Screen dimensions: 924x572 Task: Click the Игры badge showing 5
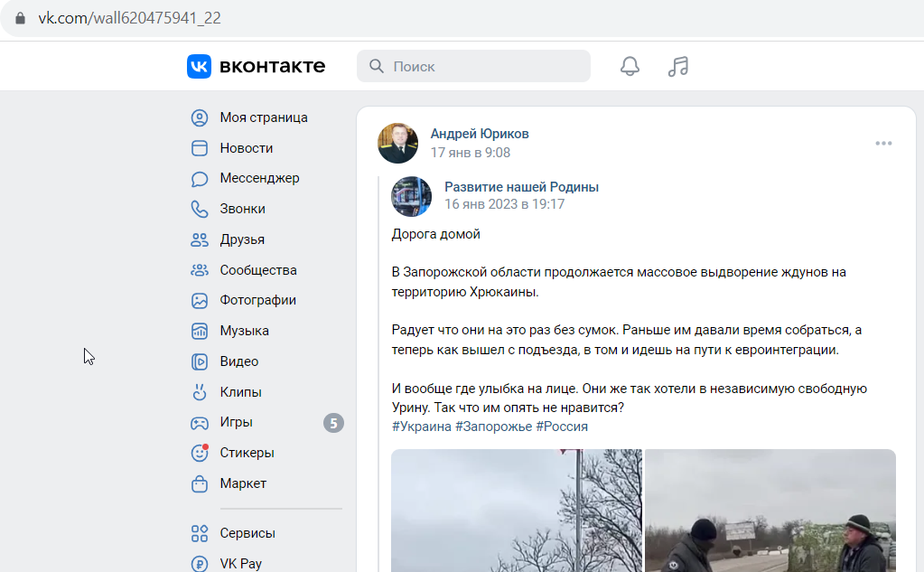click(x=333, y=423)
